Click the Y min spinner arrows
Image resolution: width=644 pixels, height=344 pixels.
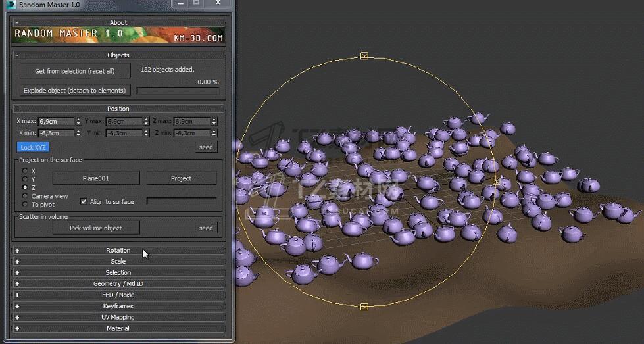pos(146,133)
